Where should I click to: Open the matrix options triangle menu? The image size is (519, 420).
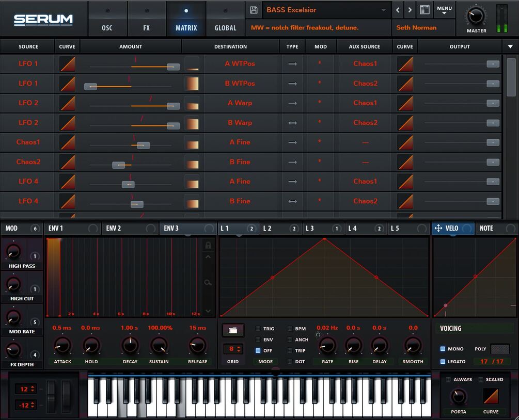510,46
